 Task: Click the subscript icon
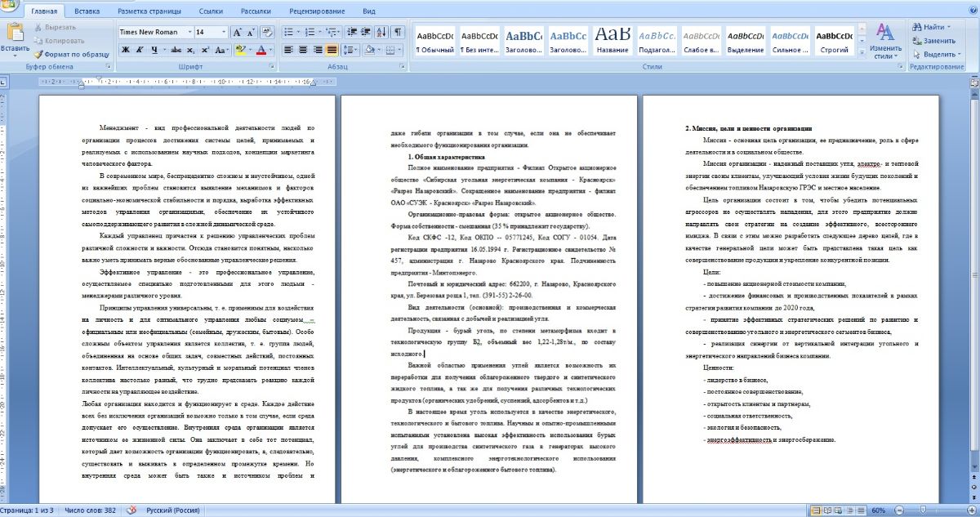(192, 50)
